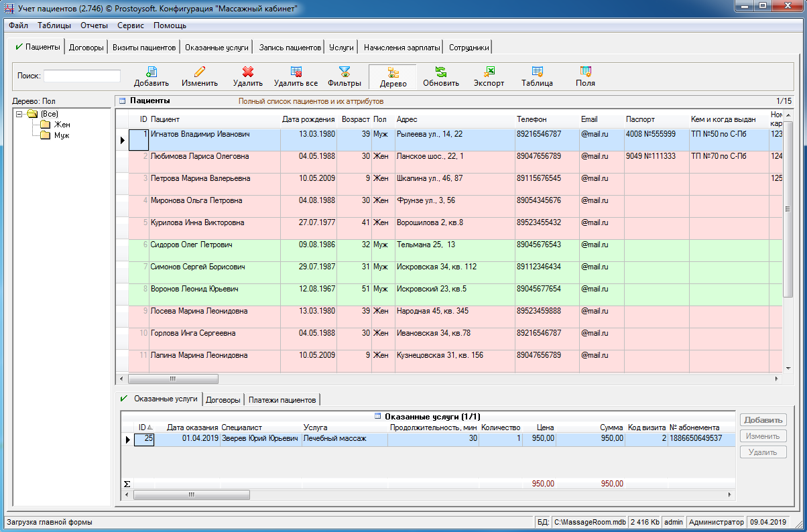The image size is (807, 532).
Task: Select the Муж folder in the tree
Action: [x=62, y=135]
